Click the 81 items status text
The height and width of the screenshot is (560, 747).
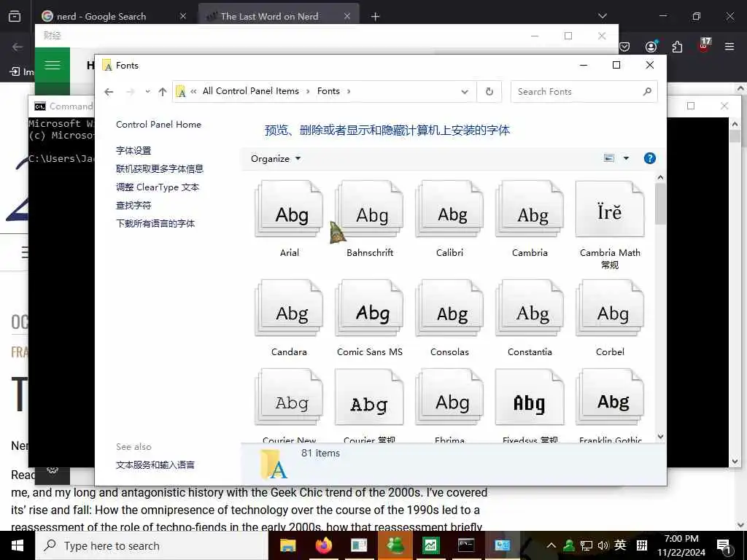pos(320,454)
